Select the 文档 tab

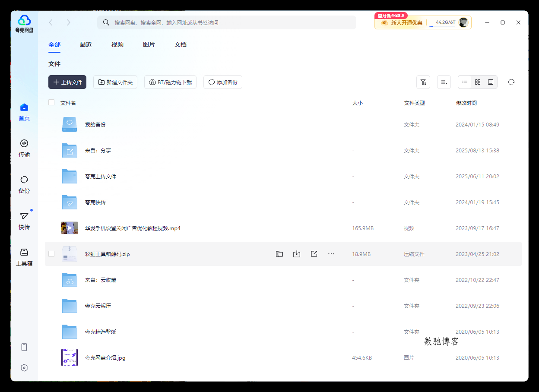[x=181, y=44]
